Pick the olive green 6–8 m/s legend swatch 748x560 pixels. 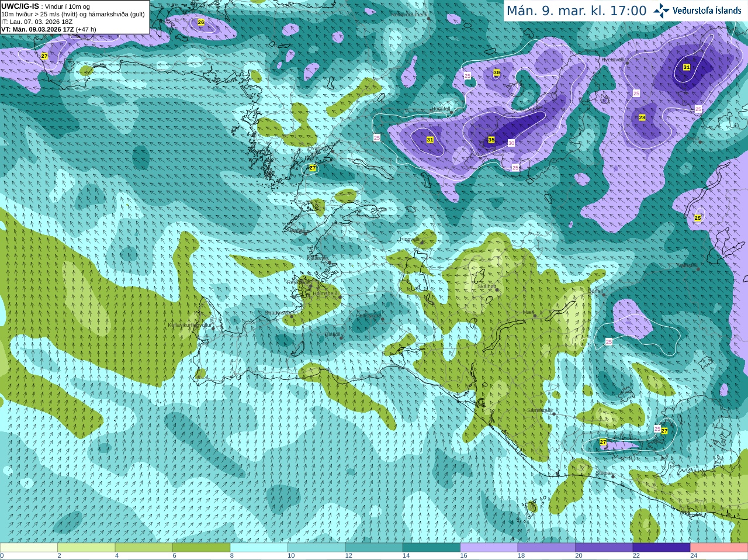pos(201,548)
